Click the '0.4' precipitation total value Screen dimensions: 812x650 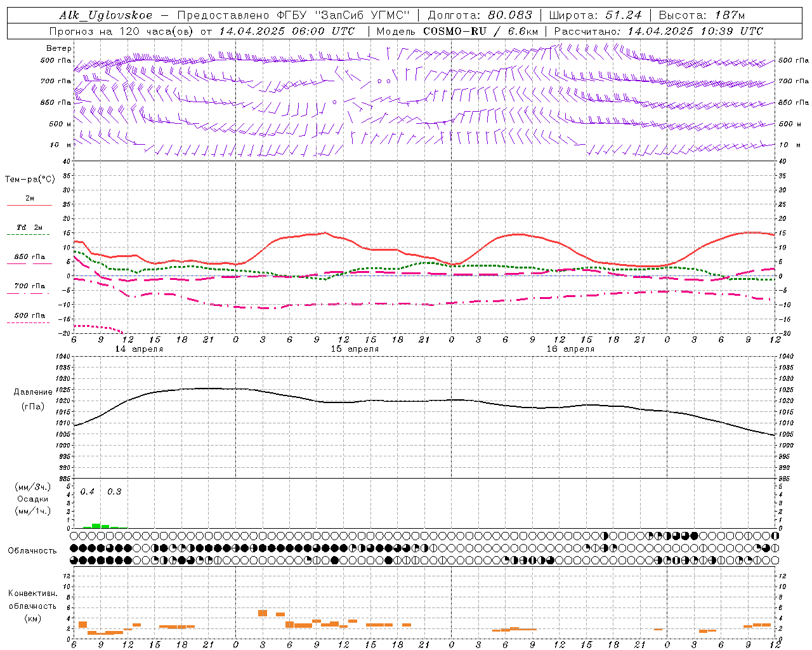[88, 492]
